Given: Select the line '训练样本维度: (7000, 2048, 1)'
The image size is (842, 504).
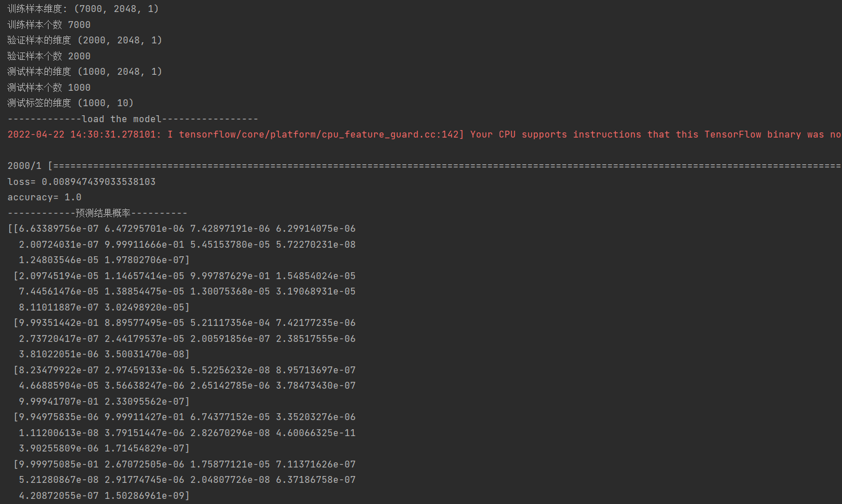Looking at the screenshot, I should click(x=83, y=9).
